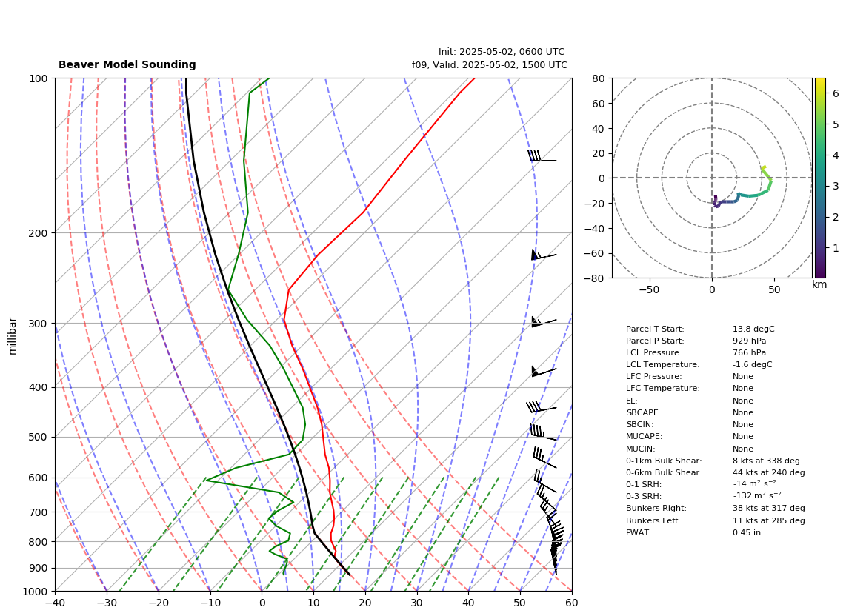Click the 'millibar' y-axis label
Screen dimensions: 846x616
coord(13,336)
